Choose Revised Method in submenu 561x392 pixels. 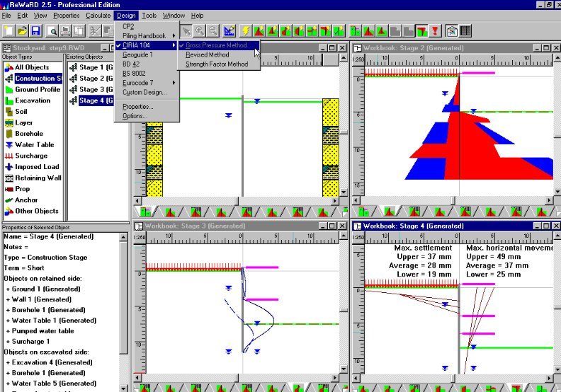pos(218,54)
